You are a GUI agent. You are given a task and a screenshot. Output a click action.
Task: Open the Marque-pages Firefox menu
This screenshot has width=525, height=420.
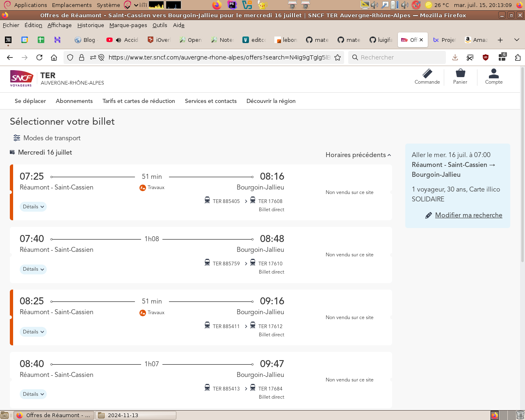[128, 25]
